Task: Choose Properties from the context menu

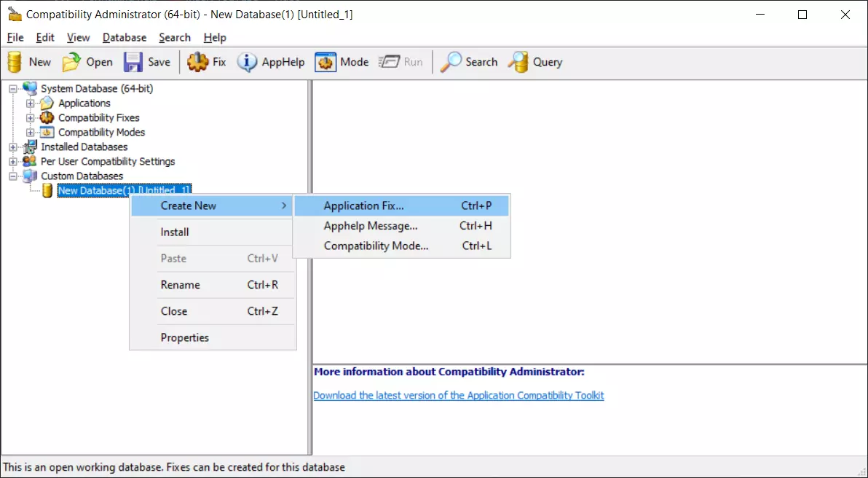Action: (x=184, y=337)
